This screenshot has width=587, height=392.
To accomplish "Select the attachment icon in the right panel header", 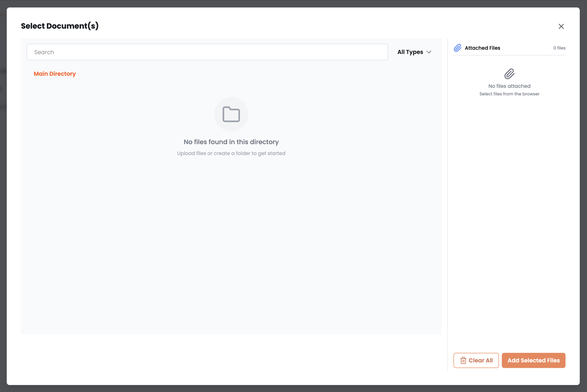I will point(458,48).
